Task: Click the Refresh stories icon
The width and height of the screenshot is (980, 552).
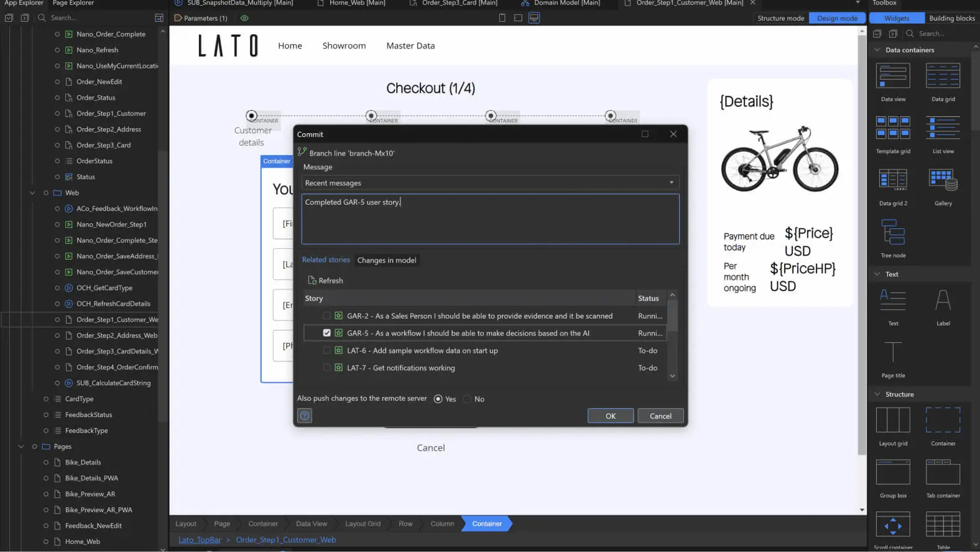Action: coord(312,281)
